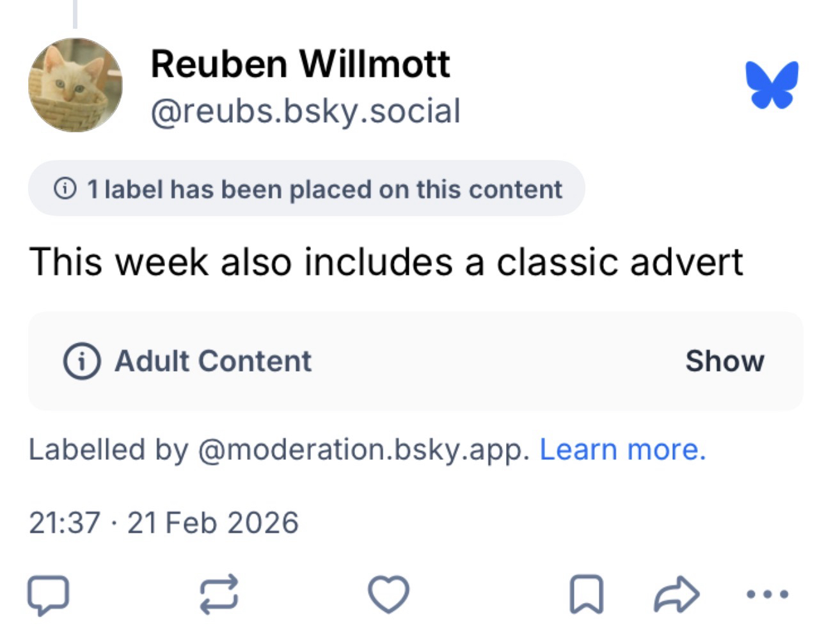840x644 pixels.
Task: Open the three-dot more options menu
Action: coord(767,594)
